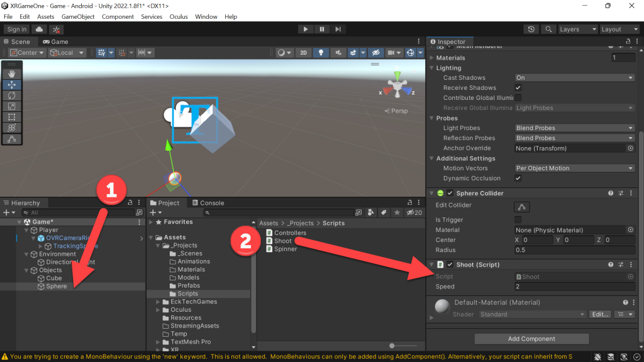Open the Hierarchy search type picker
This screenshot has width=644, height=362.
(x=139, y=212)
